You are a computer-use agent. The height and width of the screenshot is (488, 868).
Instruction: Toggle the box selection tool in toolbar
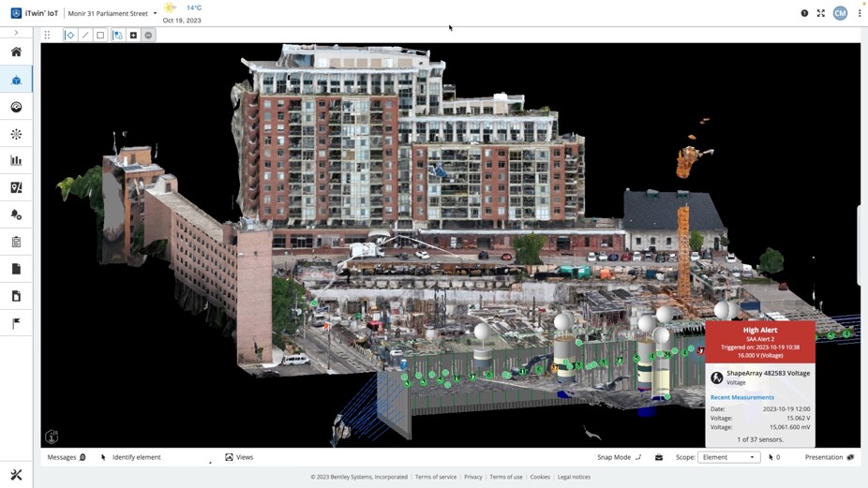100,36
